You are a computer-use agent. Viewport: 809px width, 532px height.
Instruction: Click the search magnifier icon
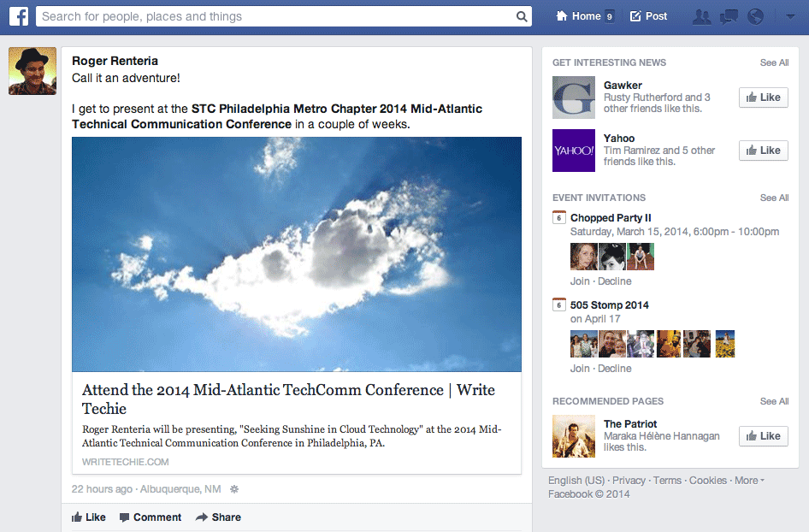pos(522,16)
